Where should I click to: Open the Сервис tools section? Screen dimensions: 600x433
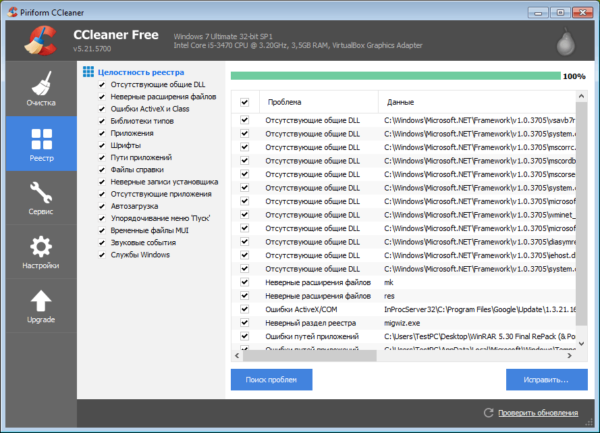41,198
